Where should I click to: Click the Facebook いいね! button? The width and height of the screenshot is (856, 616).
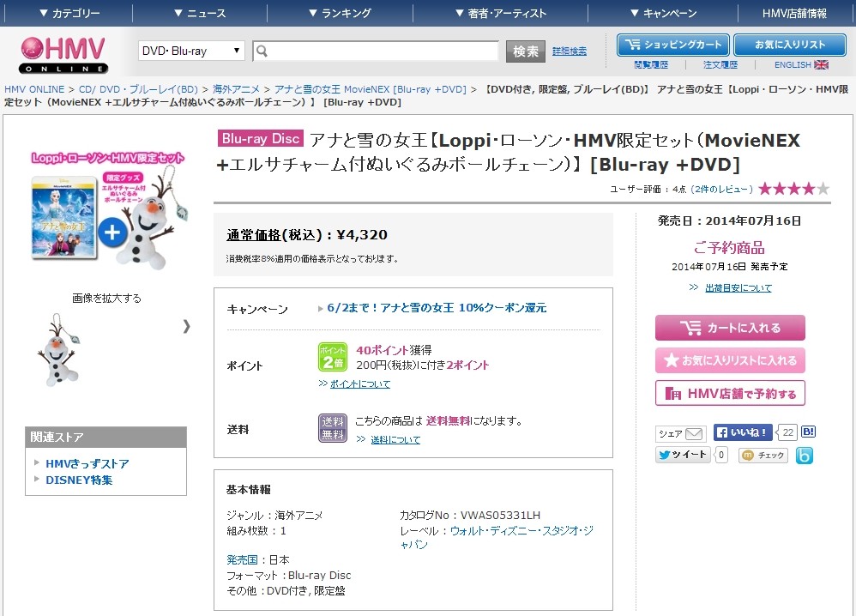click(x=743, y=432)
